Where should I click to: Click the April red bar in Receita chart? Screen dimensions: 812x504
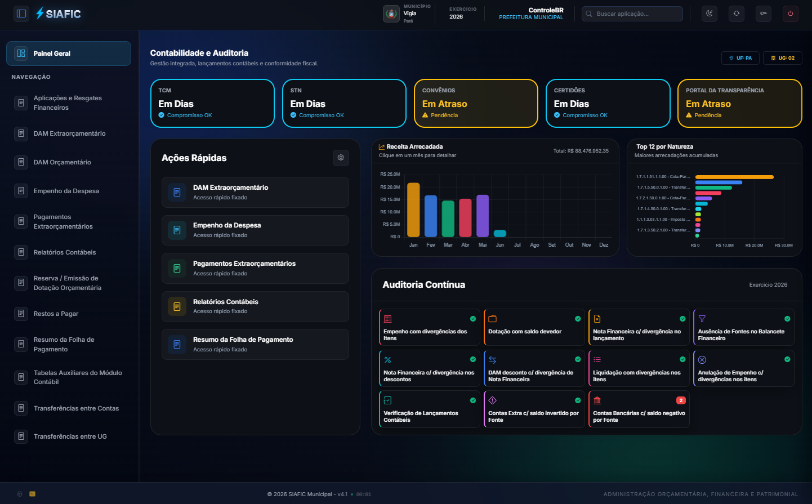click(465, 218)
